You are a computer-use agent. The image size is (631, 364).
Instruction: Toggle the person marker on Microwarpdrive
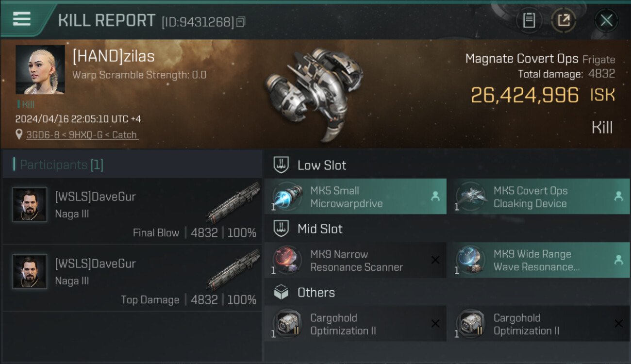click(435, 197)
